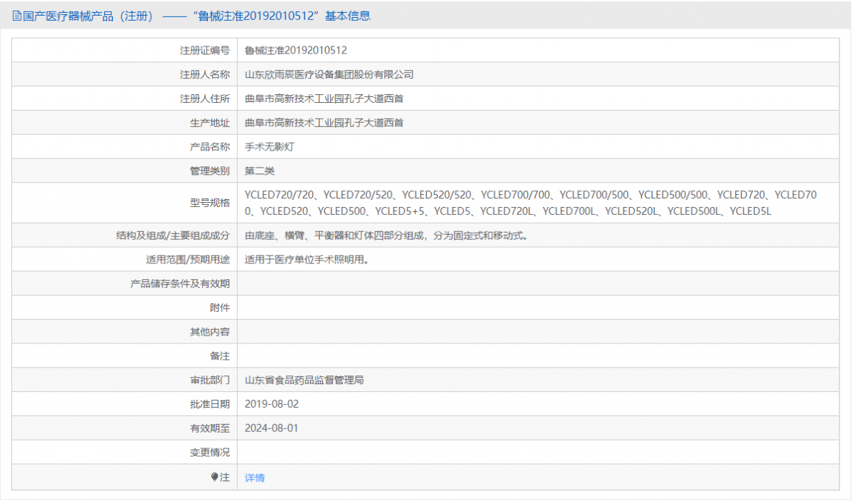The height and width of the screenshot is (504, 857).
Task: Click the 生产地址 address value
Action: click(324, 123)
